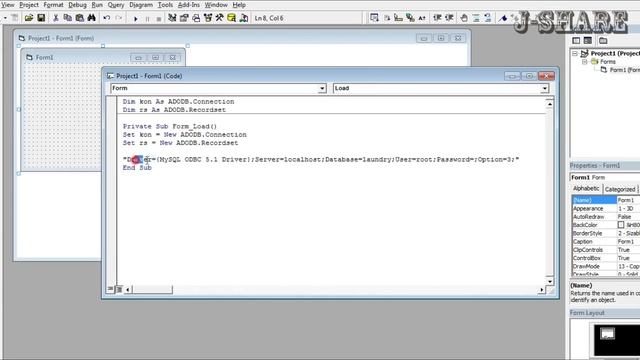Open Data View Window icon

coord(231,18)
